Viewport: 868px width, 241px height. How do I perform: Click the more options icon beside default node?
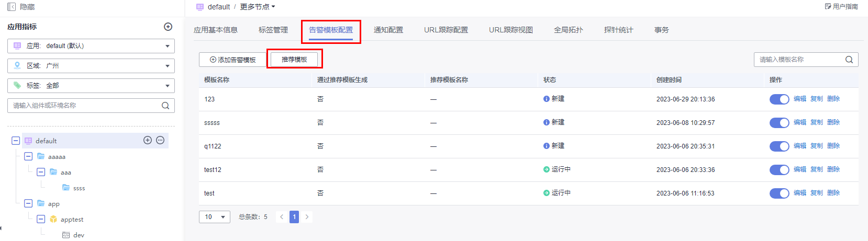tap(160, 140)
